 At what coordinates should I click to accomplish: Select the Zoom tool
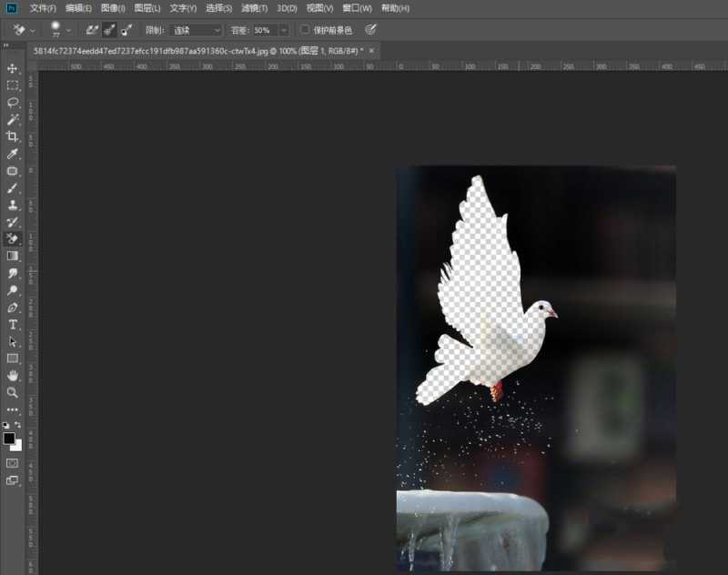pyautogui.click(x=13, y=391)
